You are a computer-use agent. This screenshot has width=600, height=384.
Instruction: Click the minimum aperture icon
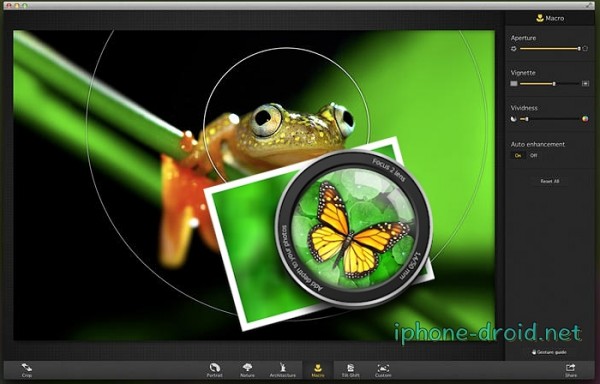tap(514, 49)
